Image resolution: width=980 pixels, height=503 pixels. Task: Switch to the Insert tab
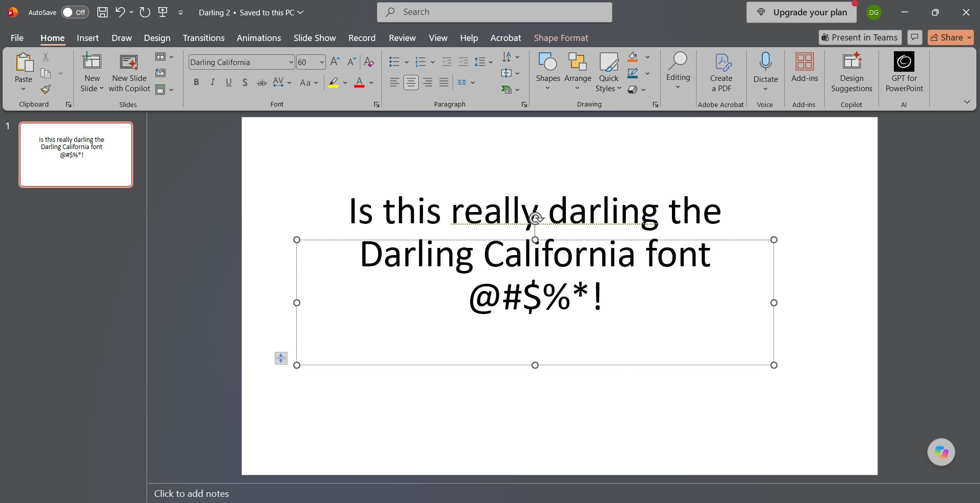[88, 38]
